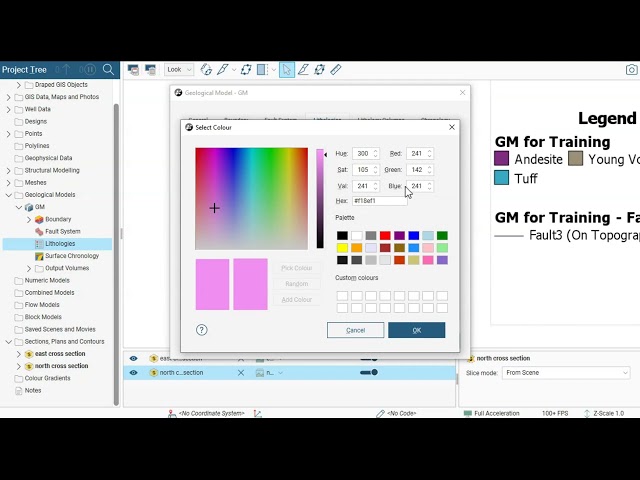Viewport: 640px width, 480px height.
Task: Collapse Sections, Plans and Contours folder
Action: pyautogui.click(x=9, y=342)
